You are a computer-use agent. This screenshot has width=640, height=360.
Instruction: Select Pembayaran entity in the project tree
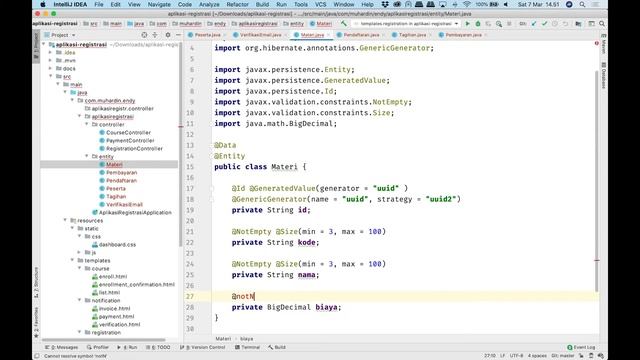pos(121,173)
